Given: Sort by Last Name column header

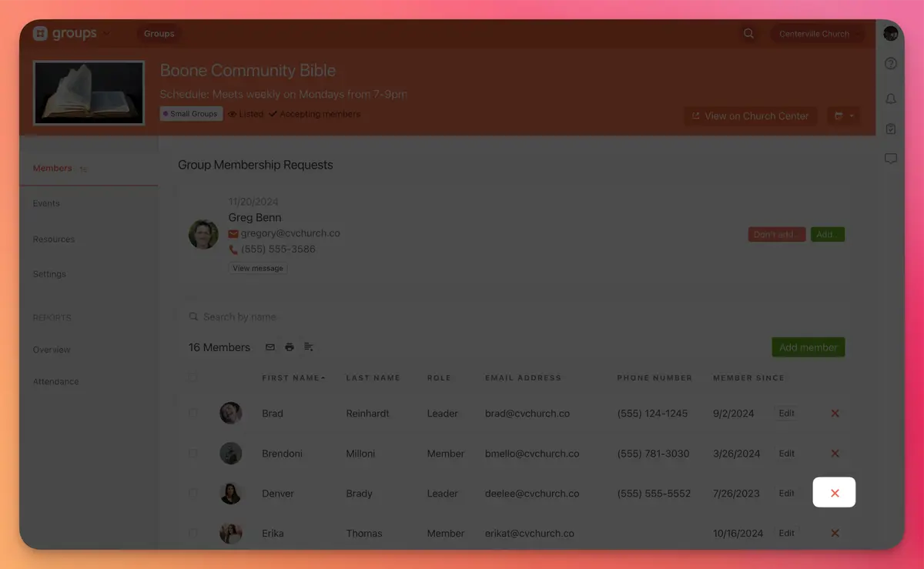Looking at the screenshot, I should 373,378.
